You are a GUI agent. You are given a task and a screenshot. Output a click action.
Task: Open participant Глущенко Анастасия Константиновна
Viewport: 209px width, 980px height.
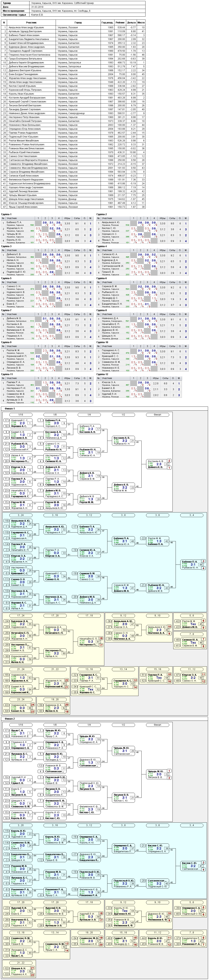click(29, 55)
